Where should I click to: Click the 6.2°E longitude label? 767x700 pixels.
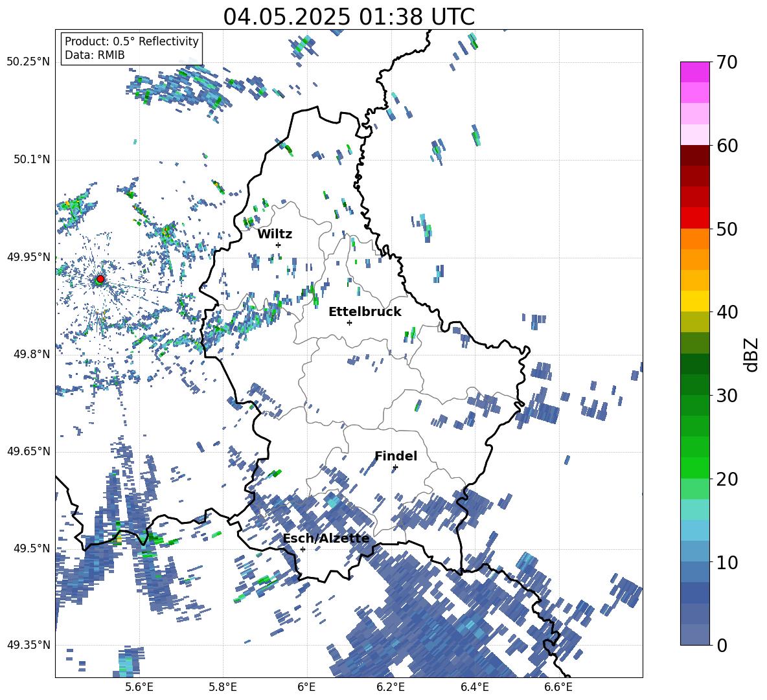tap(391, 687)
